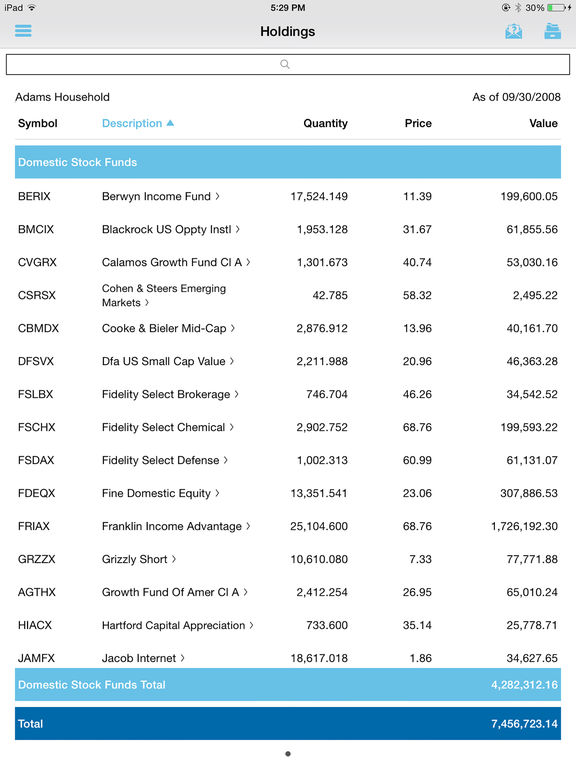Open Grizzly Short fund details
This screenshot has height=768, width=576.
click(x=139, y=559)
